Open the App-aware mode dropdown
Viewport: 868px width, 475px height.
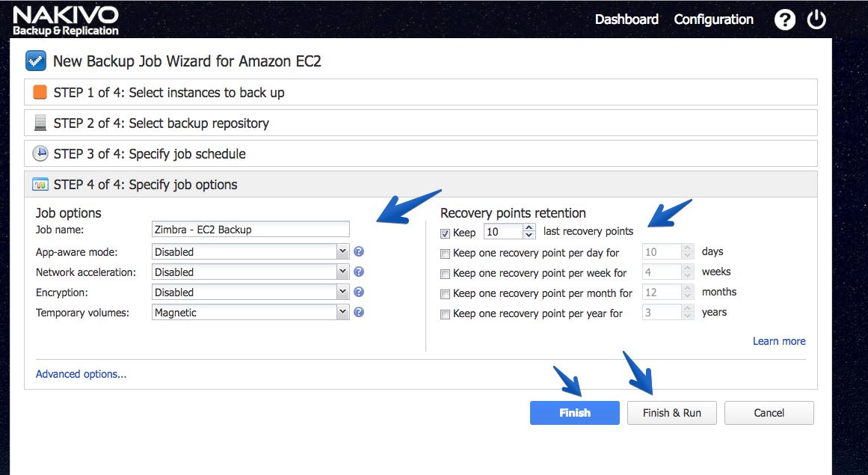coord(250,252)
